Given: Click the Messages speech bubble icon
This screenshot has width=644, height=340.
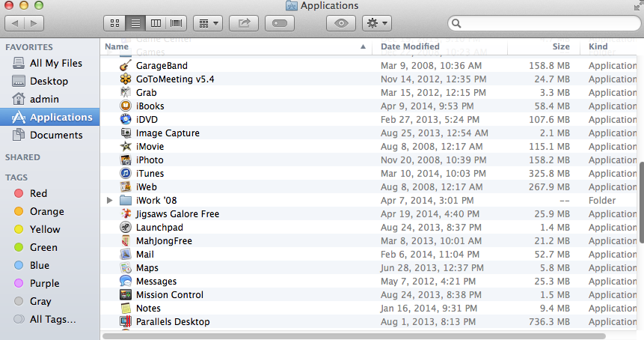Looking at the screenshot, I should click(x=125, y=281).
